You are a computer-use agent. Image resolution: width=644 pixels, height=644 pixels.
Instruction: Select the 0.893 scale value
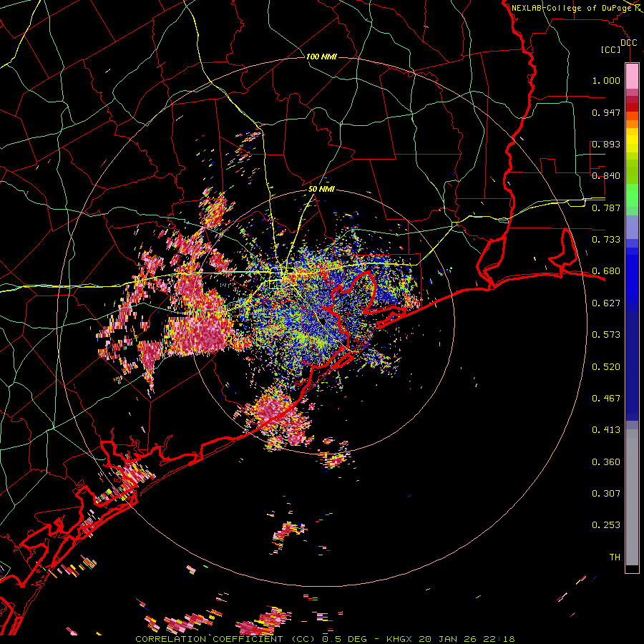(x=606, y=144)
